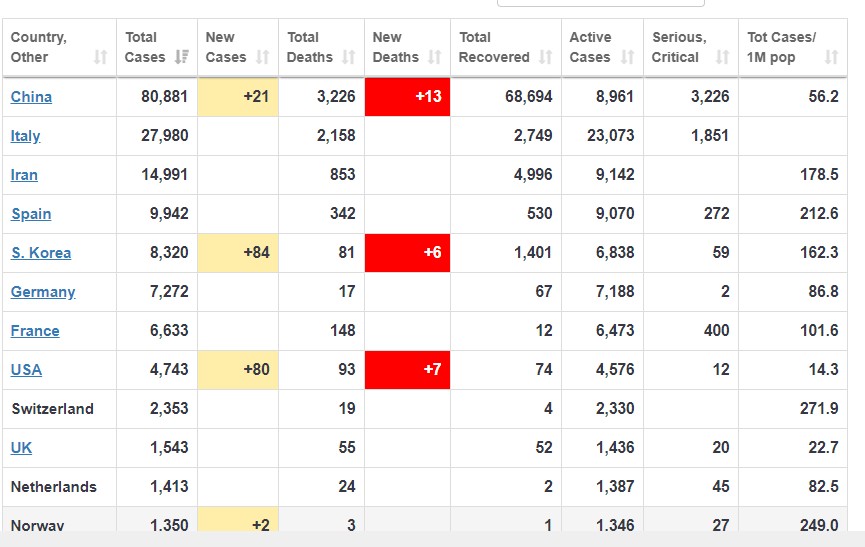Sort by Tot Cases/1M pop arrows
The image size is (865, 547).
point(831,57)
